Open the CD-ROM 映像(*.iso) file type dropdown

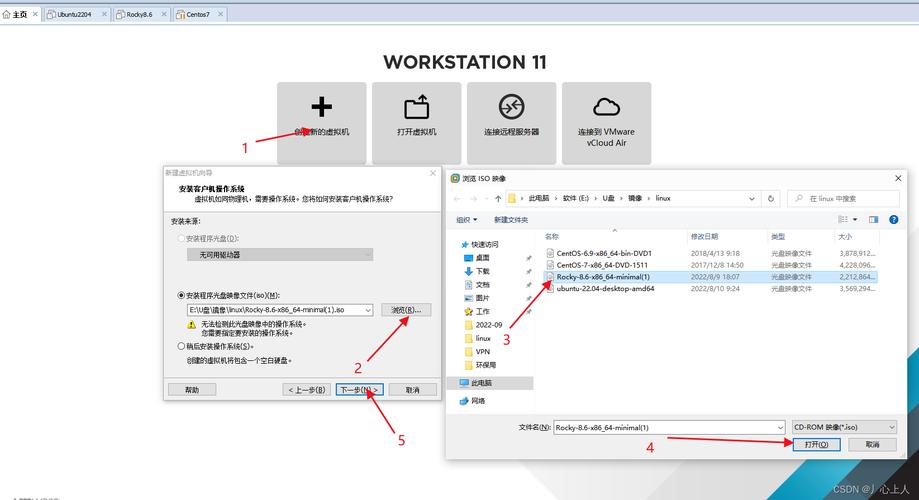[845, 427]
